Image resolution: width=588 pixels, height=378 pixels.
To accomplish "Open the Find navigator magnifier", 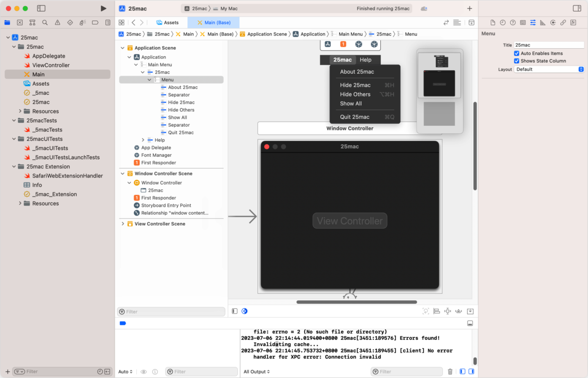I will pyautogui.click(x=45, y=23).
